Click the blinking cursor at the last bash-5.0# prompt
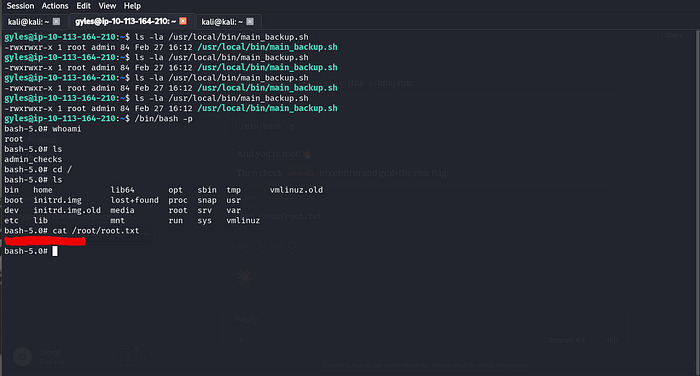 (55, 251)
